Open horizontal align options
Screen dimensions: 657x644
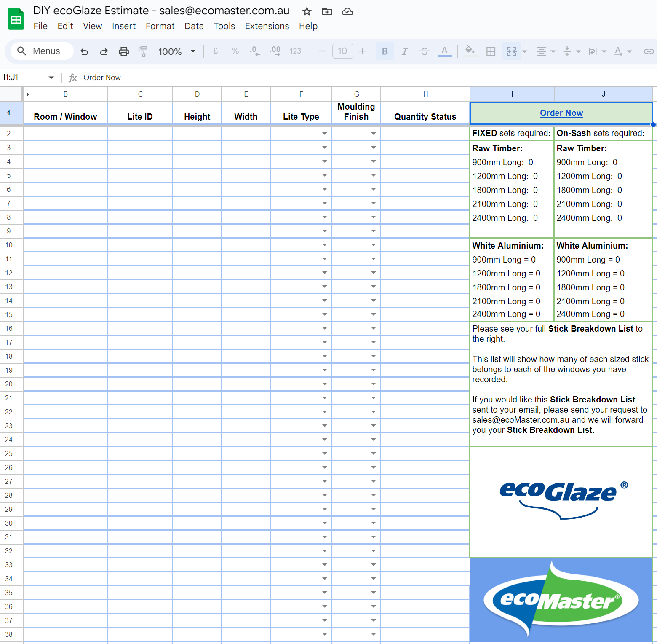546,51
